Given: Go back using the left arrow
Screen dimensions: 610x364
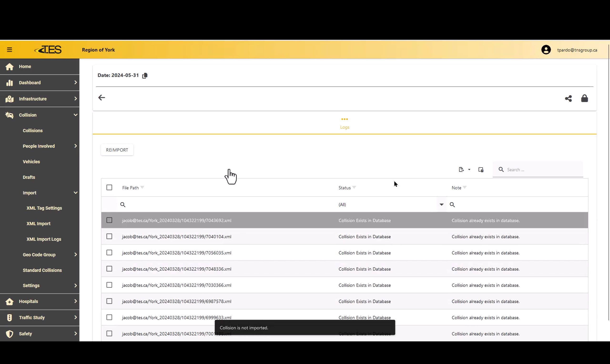Looking at the screenshot, I should (x=102, y=98).
